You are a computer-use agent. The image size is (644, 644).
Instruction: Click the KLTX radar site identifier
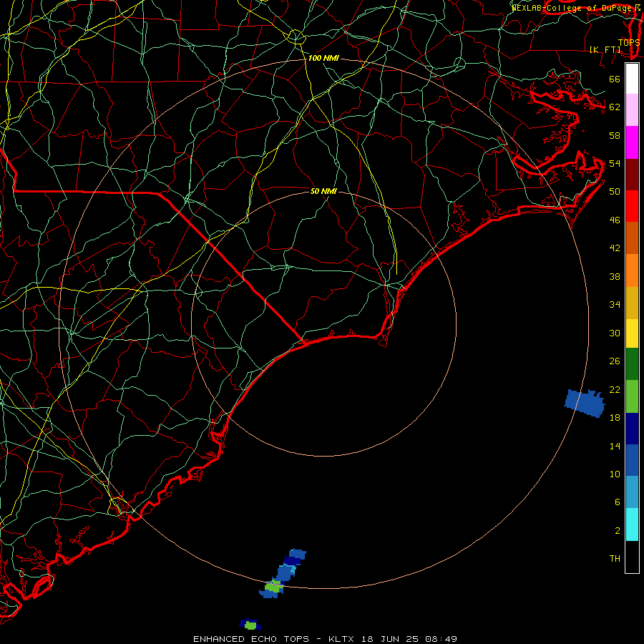click(x=343, y=639)
